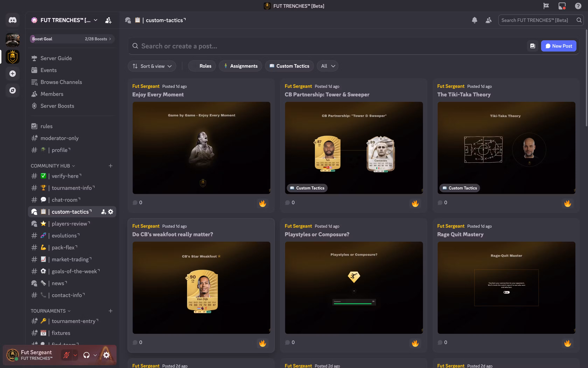
Task: Select the FUT TRENCHES server icon
Action: (13, 57)
